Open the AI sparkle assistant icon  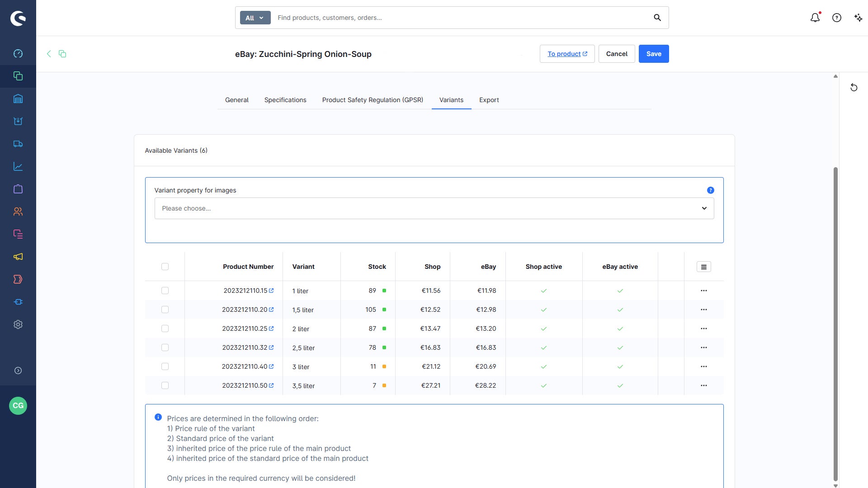[x=858, y=18]
